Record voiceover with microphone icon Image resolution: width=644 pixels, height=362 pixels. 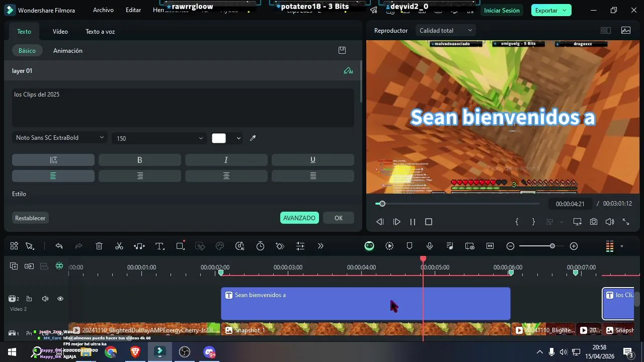tap(430, 246)
